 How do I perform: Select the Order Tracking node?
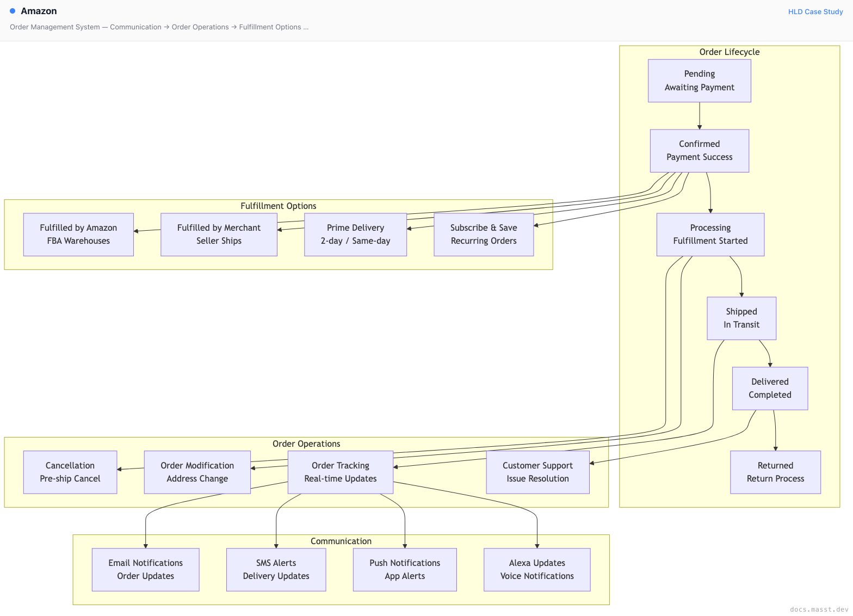coord(341,472)
